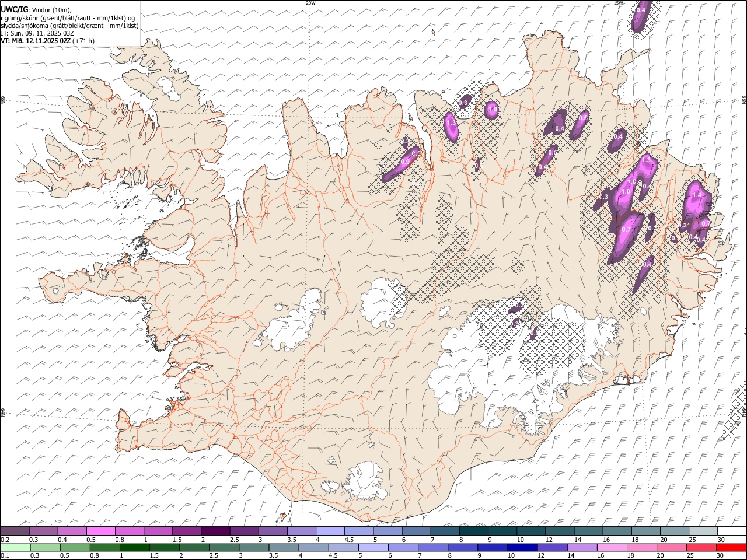Click 'slydda/snjókoma' in the header description
The image size is (747, 560).
25,26
